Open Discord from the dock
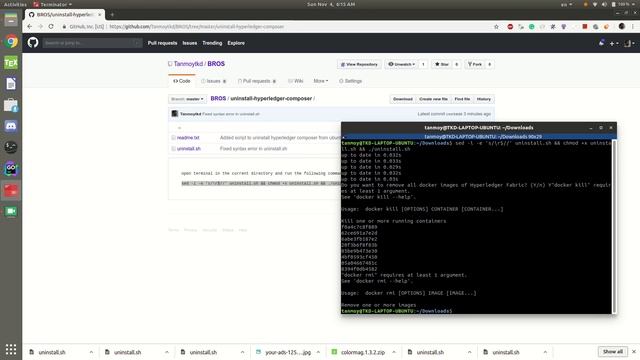This screenshot has width=640, height=360. point(11,126)
